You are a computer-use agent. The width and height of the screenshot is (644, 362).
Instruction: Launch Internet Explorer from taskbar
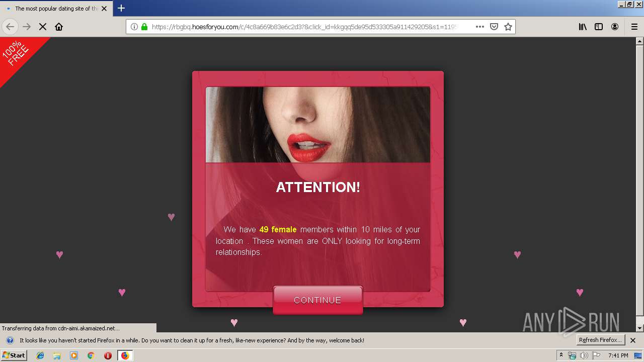click(x=40, y=355)
